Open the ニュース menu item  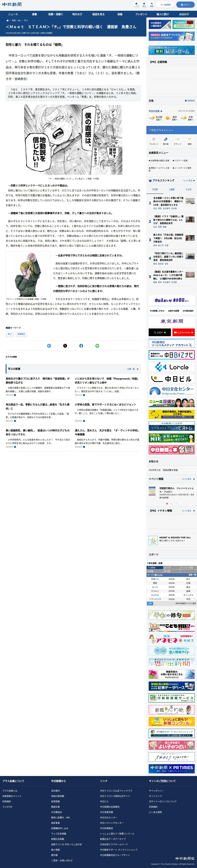click(x=13, y=14)
